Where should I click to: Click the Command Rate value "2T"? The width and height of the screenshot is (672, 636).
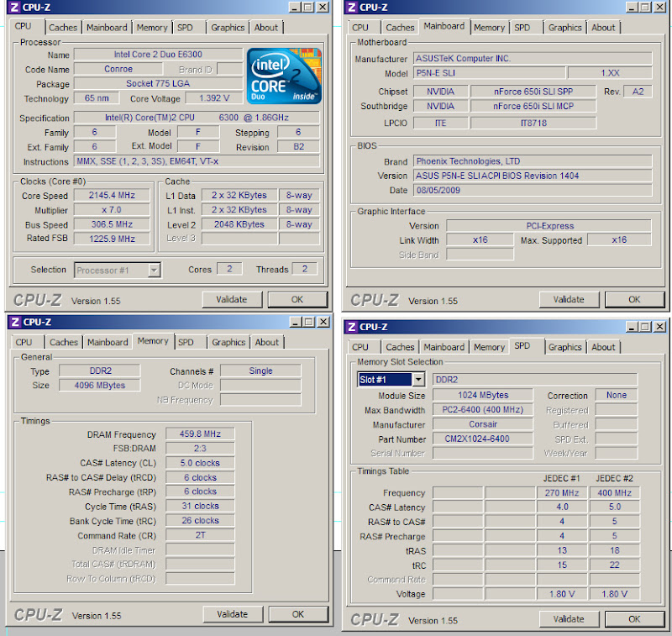click(200, 535)
